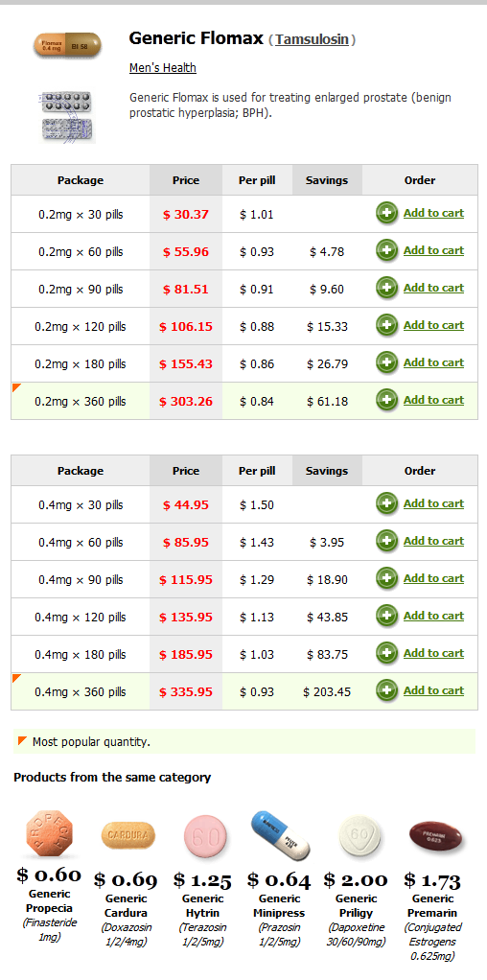Select the Generic Propecia pill image
Viewport: 487px width, 980px height.
[x=50, y=834]
